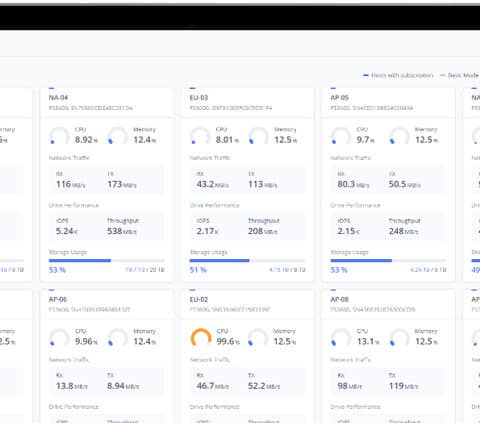Image resolution: width=480 pixels, height=423 pixels.
Task: Click the blue status marker above AP-05
Action: coord(333,88)
